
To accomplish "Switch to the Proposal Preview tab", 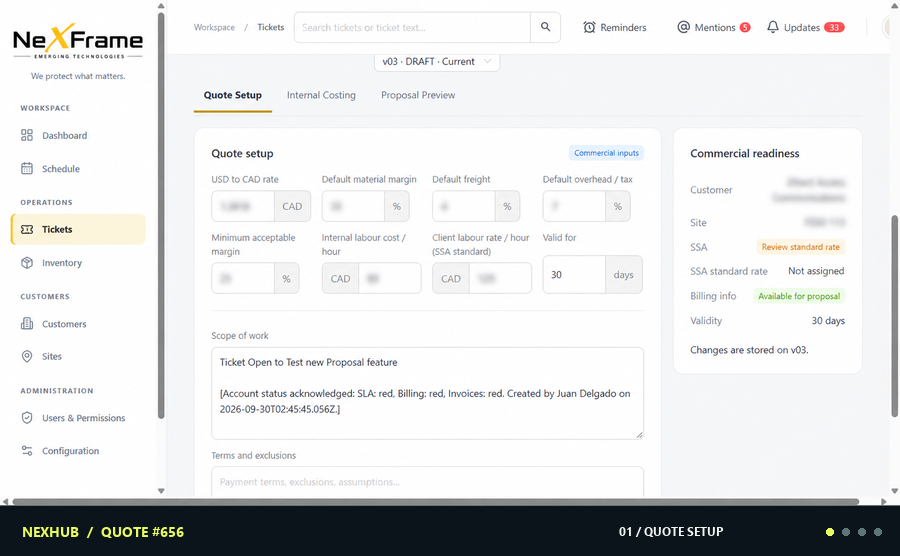I will (x=418, y=95).
